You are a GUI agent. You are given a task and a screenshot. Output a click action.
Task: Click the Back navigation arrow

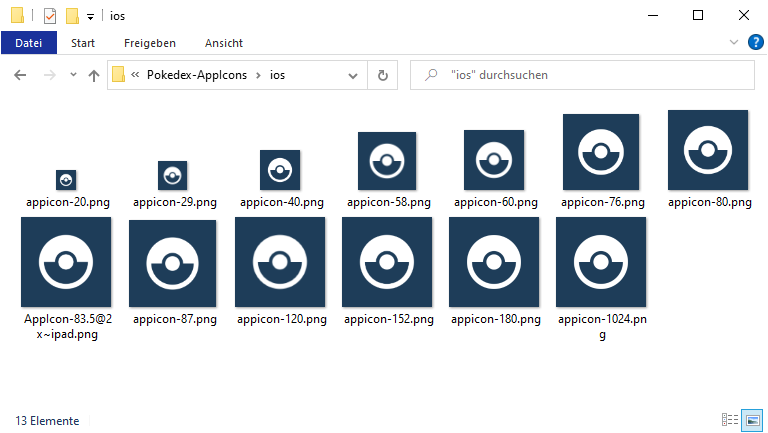[x=20, y=75]
